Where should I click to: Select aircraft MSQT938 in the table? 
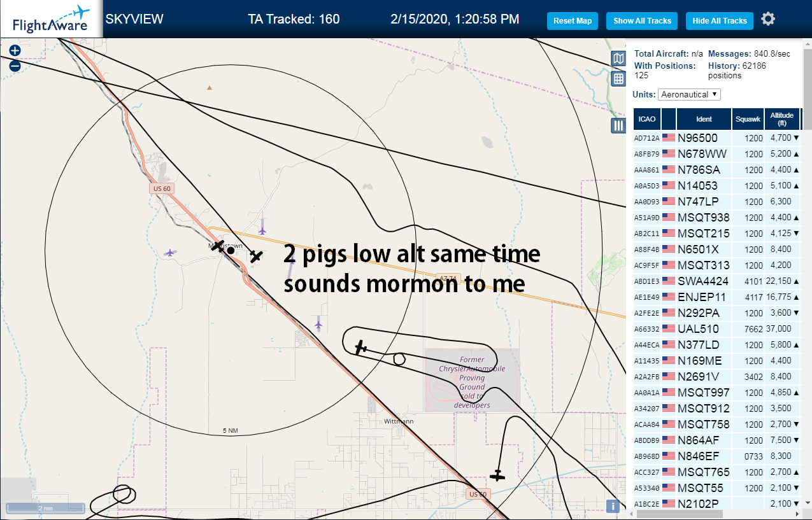[717, 217]
